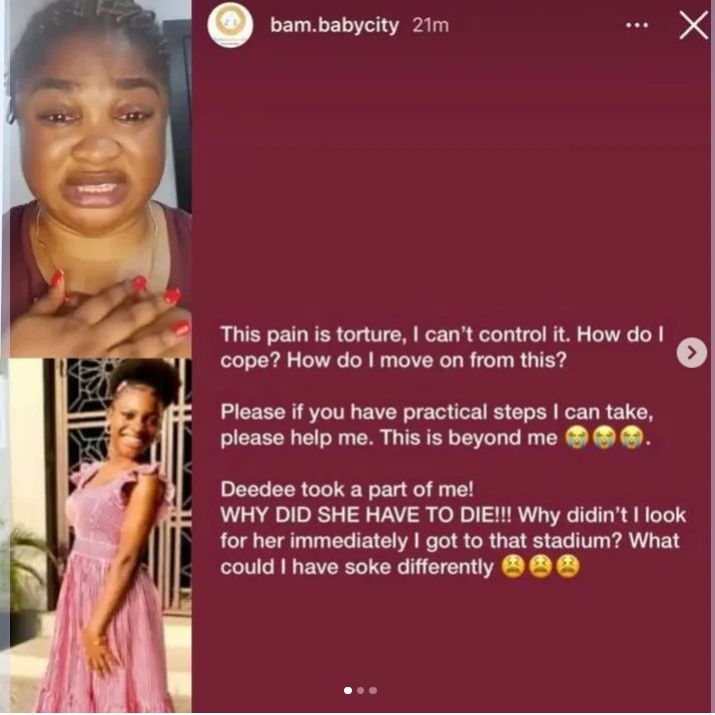715x715 pixels.
Task: Open the crying woman photo thumbnail
Action: tap(97, 179)
